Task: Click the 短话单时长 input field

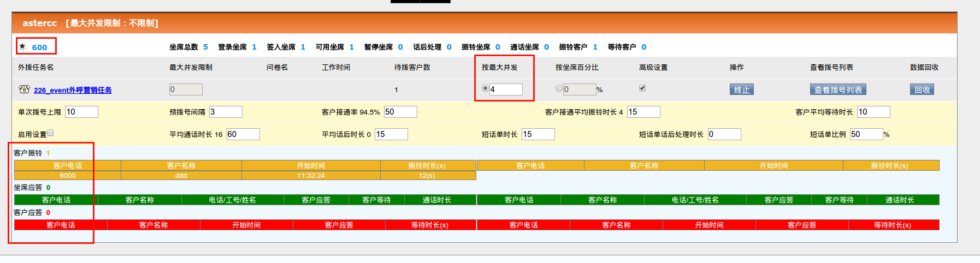Action: tap(538, 134)
